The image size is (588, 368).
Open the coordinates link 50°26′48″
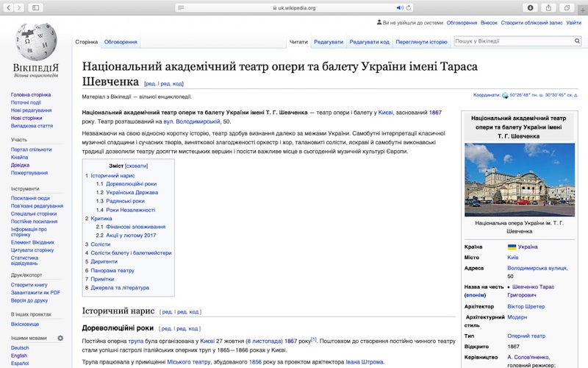coord(543,95)
